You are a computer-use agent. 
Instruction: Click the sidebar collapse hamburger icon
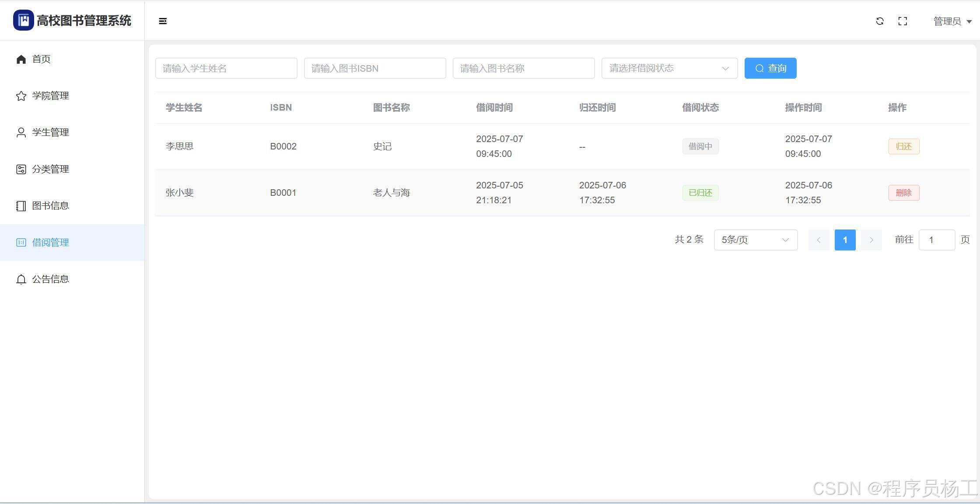click(163, 21)
